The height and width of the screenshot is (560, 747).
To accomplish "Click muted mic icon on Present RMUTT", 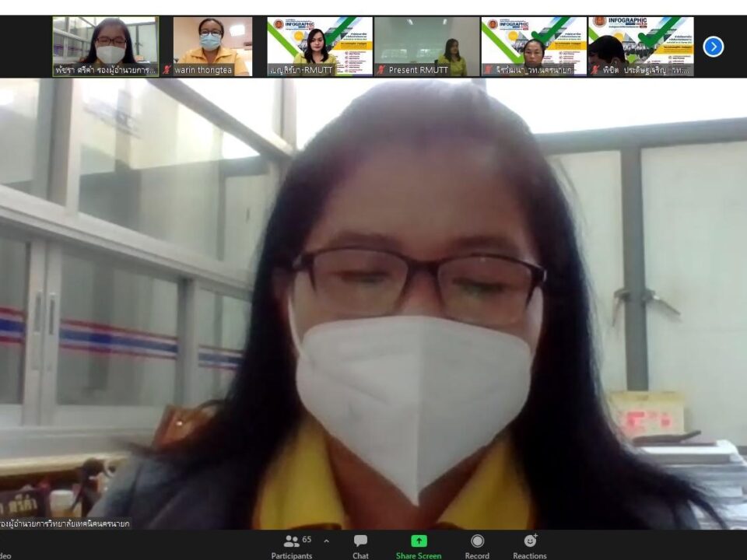I will (x=381, y=70).
